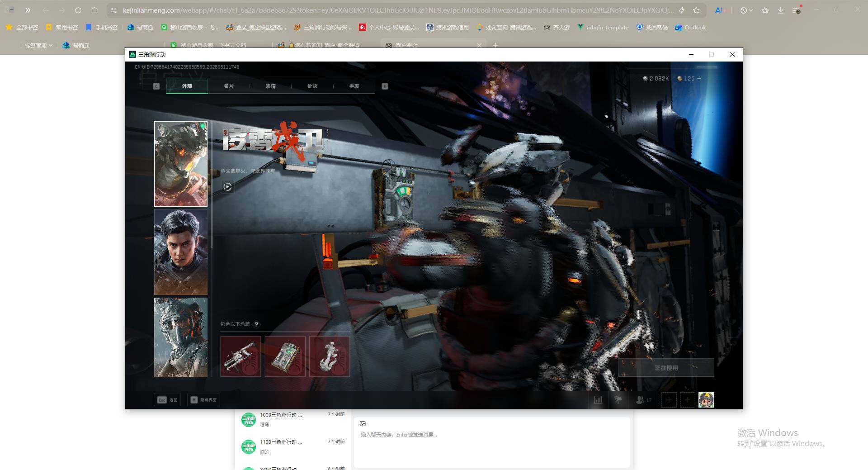
Task: Open the 手机书签 bookmarks folder
Action: pos(101,27)
